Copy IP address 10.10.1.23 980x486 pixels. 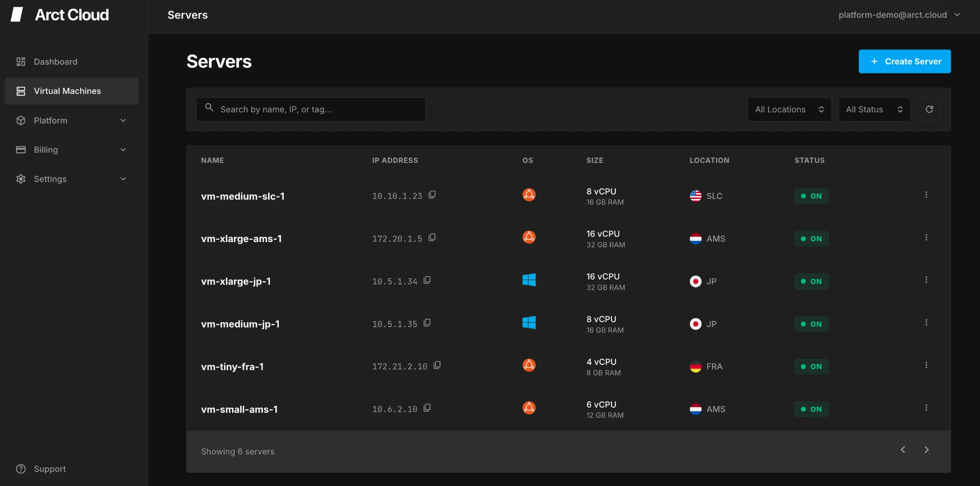coord(432,195)
